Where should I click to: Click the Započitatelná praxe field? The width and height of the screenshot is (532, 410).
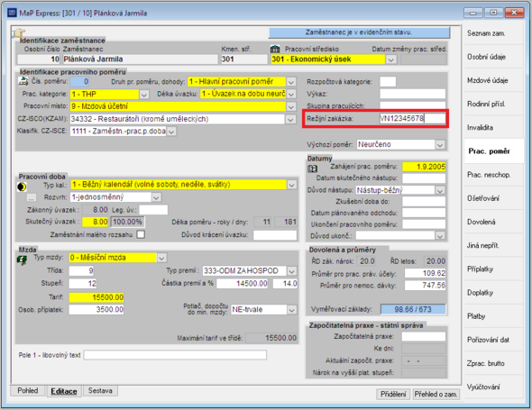(x=424, y=336)
